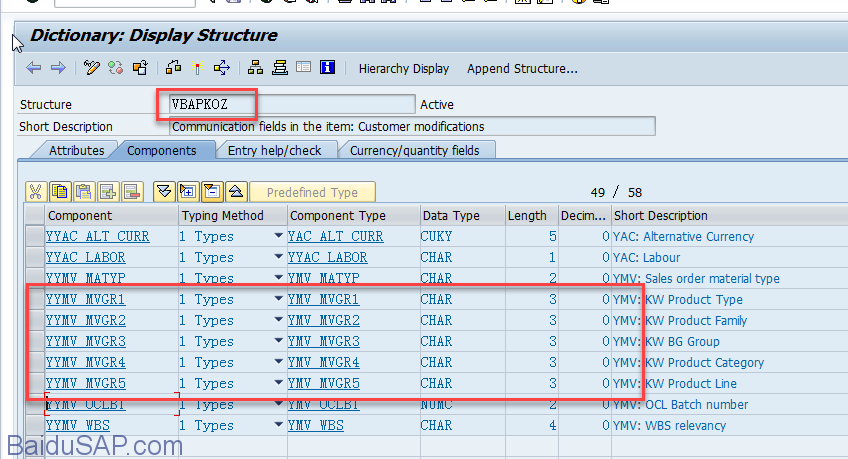Click the Collapse all includes icon

(236, 192)
